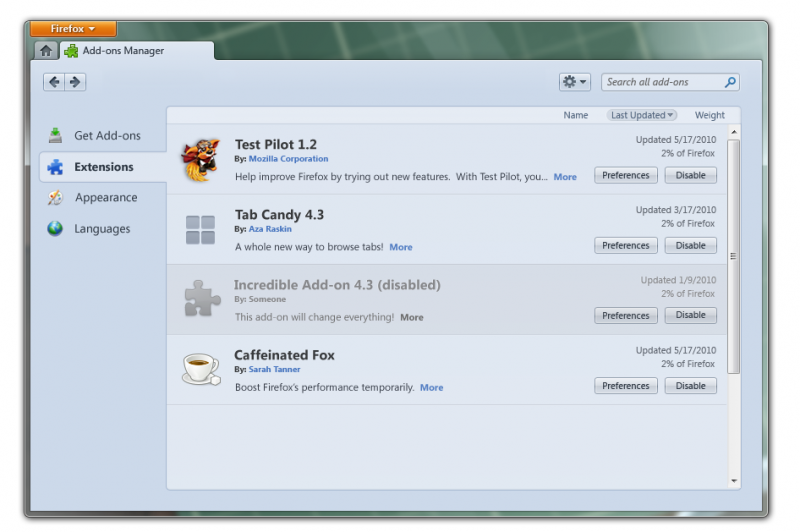Open Preferences for Tab Candy
This screenshot has height=532, width=800.
(626, 245)
